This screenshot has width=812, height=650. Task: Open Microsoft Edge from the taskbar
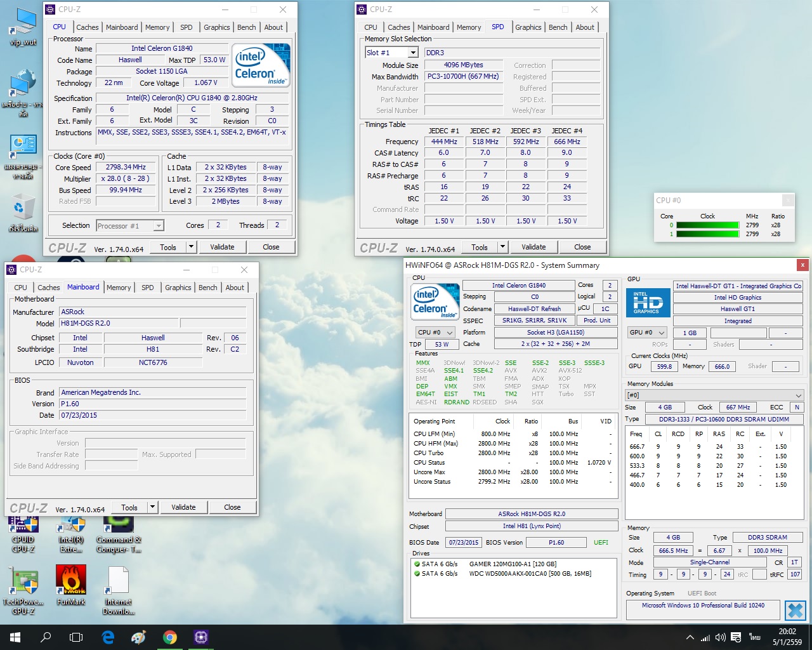[x=108, y=637]
